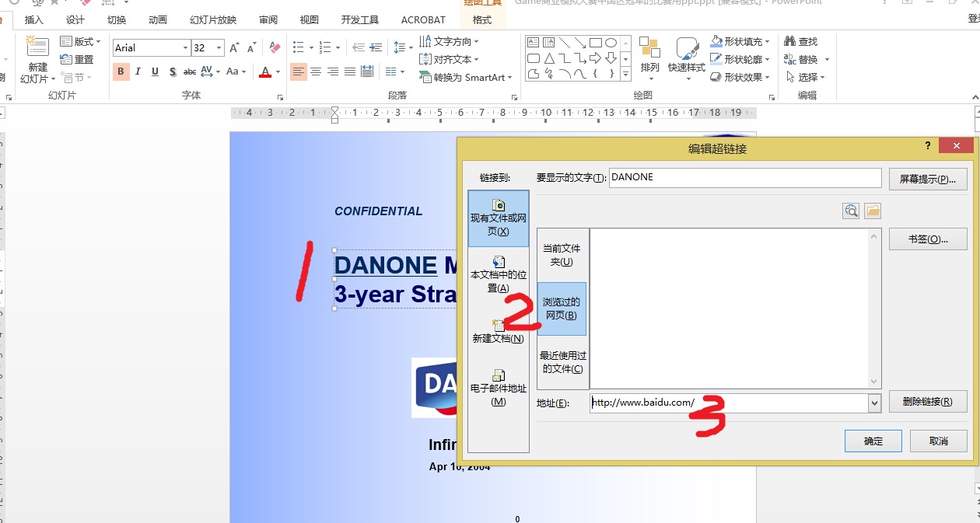This screenshot has width=980, height=523.
Task: Open the font size dropdown
Action: click(219, 48)
